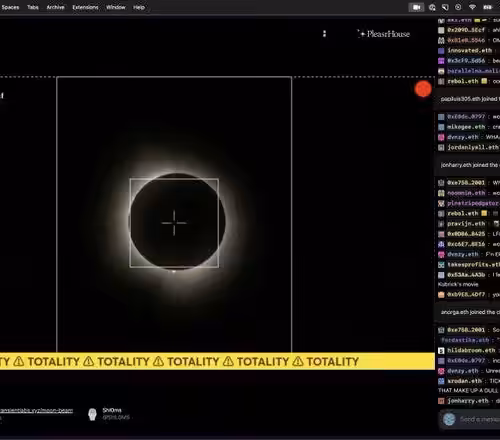Click avatar beside 0x81e8..5546
Image resolution: width=500 pixels, height=440 pixels.
[441, 41]
